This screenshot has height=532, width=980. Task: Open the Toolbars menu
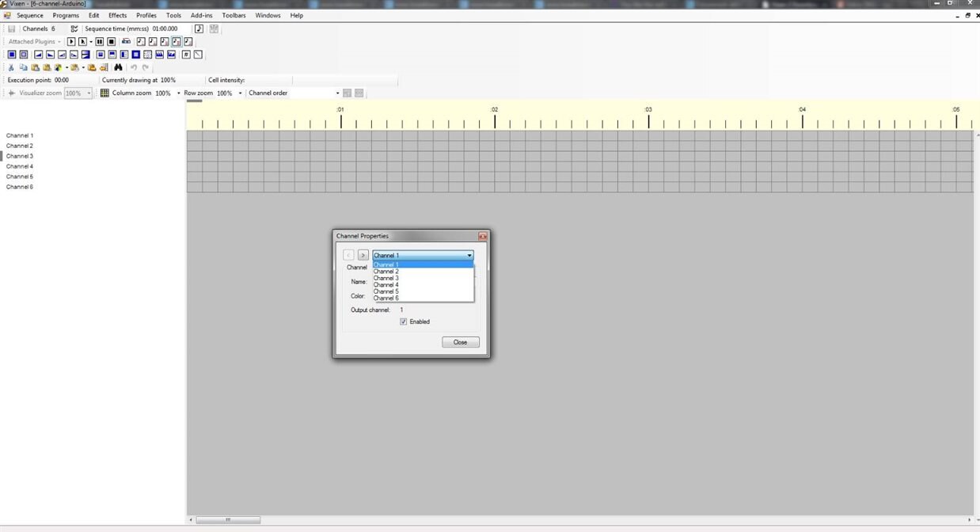click(x=234, y=15)
